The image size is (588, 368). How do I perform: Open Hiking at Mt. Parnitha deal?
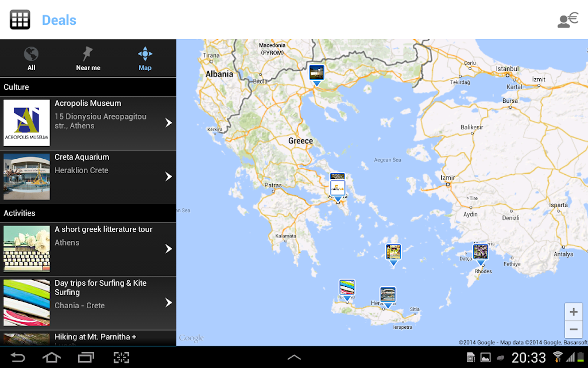pos(88,338)
